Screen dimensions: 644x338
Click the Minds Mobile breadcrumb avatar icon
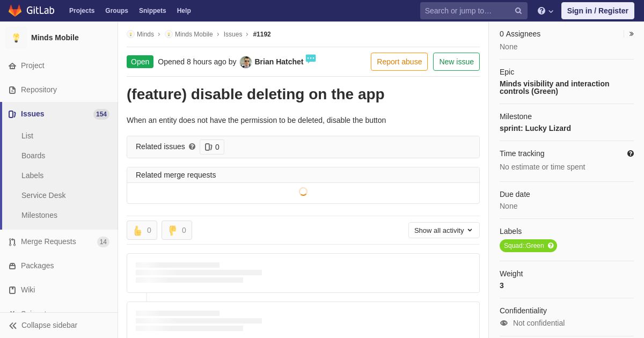coord(169,34)
